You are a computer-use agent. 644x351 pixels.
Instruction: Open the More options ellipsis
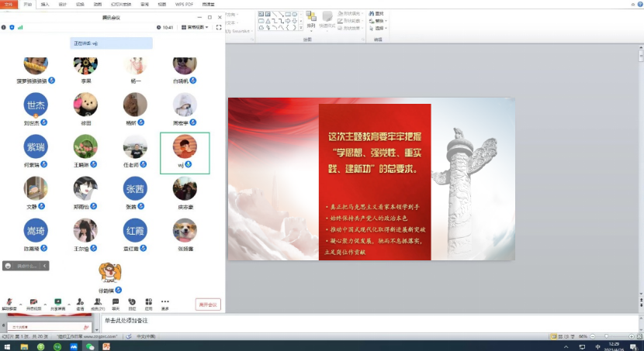[x=164, y=302]
